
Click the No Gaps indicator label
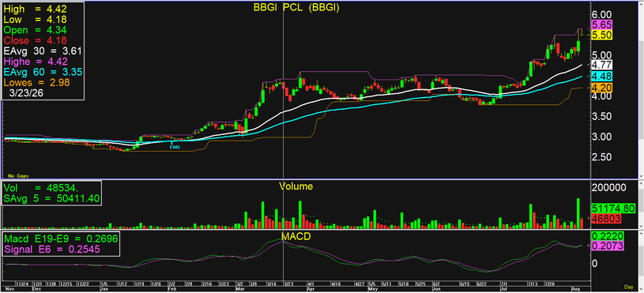pyautogui.click(x=17, y=176)
